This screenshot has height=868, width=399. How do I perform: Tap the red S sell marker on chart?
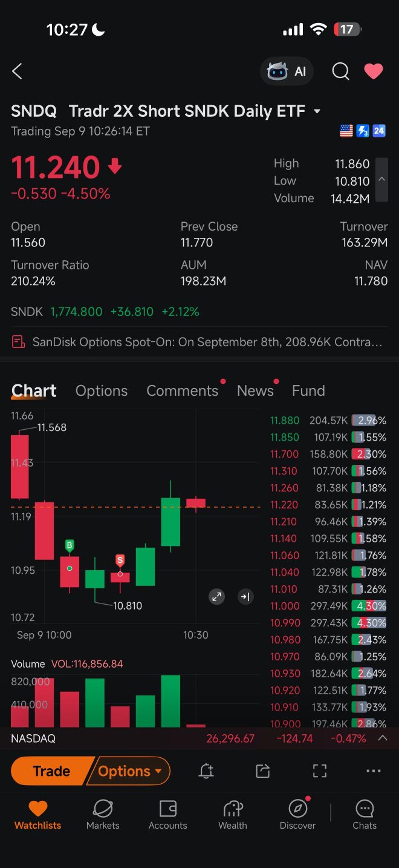point(120,561)
